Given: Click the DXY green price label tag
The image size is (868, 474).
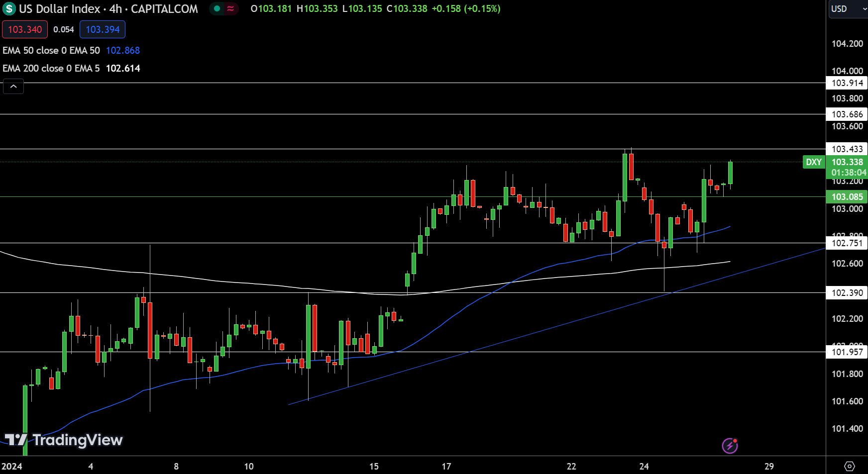Looking at the screenshot, I should 814,162.
